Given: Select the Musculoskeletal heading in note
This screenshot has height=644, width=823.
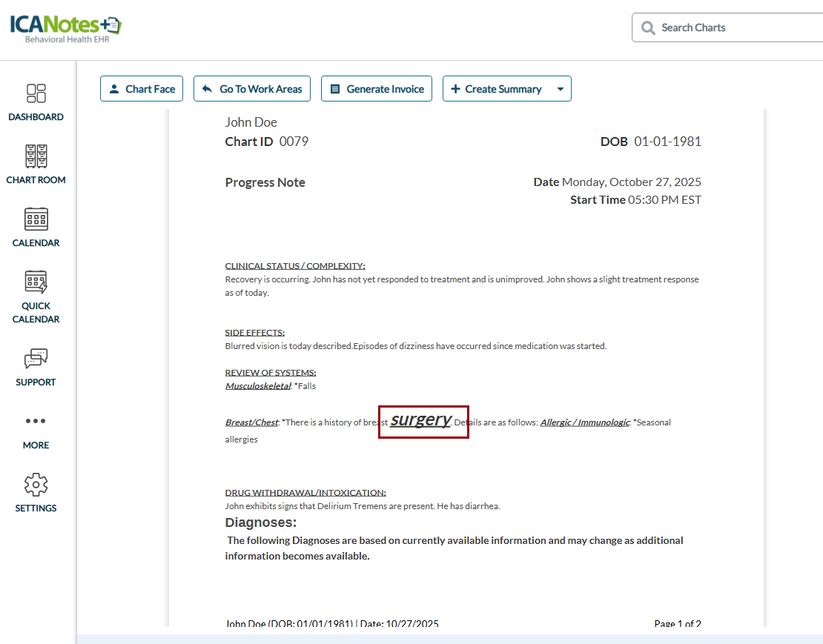Looking at the screenshot, I should pyautogui.click(x=257, y=386).
